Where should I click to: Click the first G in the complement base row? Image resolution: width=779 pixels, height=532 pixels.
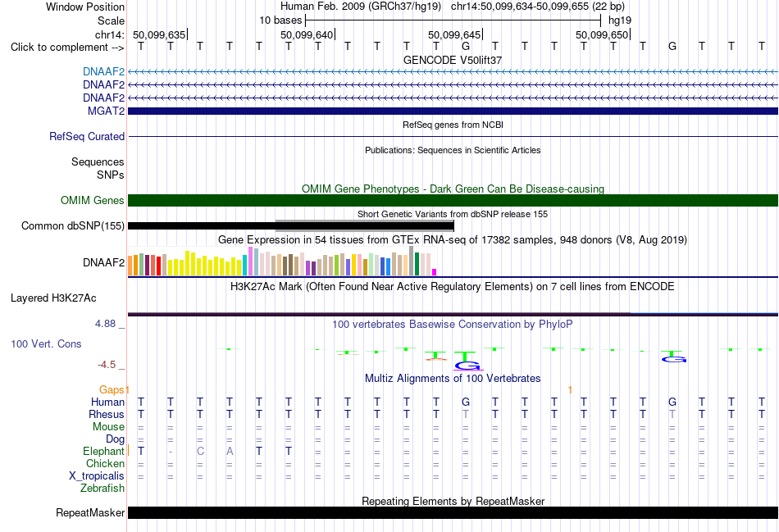coord(466,47)
